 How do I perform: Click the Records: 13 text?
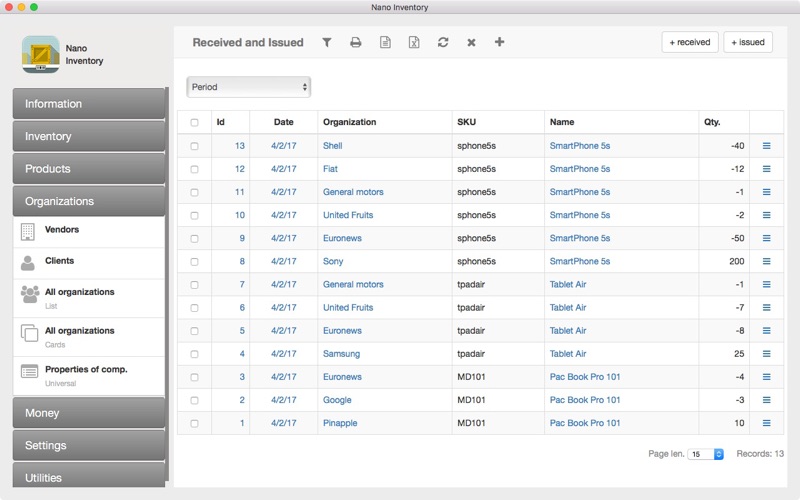pos(760,454)
